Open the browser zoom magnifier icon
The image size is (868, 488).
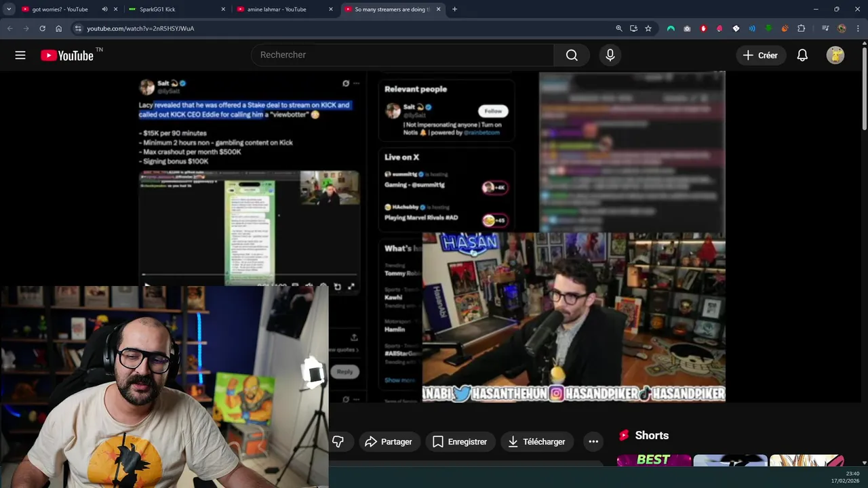pos(618,28)
